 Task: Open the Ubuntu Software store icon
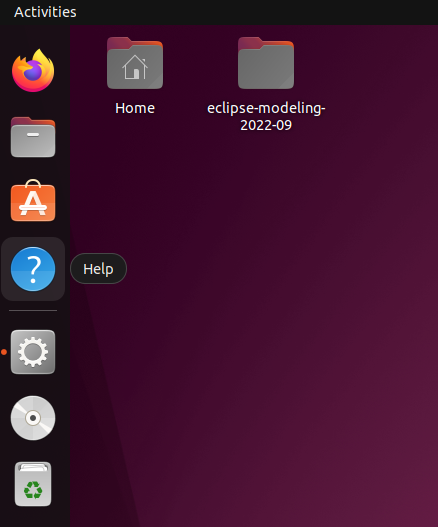[33, 201]
